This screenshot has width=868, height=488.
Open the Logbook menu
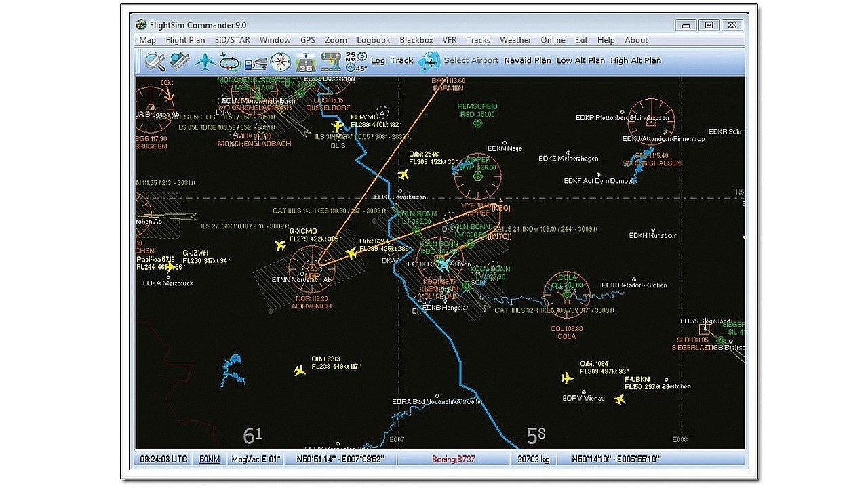pyautogui.click(x=374, y=40)
